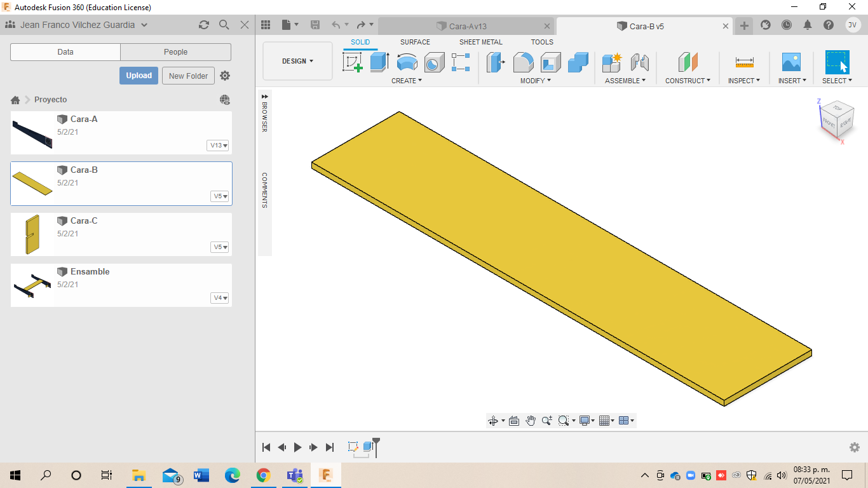
Task: Switch to the People tab
Action: (x=176, y=52)
